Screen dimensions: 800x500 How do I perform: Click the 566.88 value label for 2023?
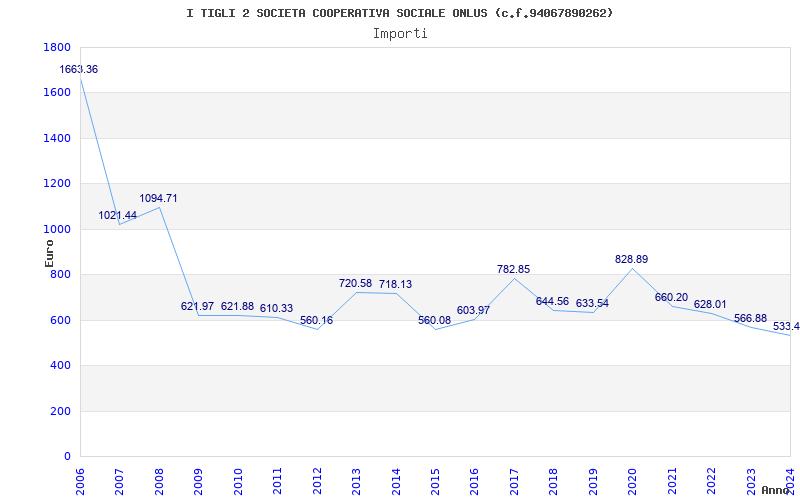(x=750, y=319)
